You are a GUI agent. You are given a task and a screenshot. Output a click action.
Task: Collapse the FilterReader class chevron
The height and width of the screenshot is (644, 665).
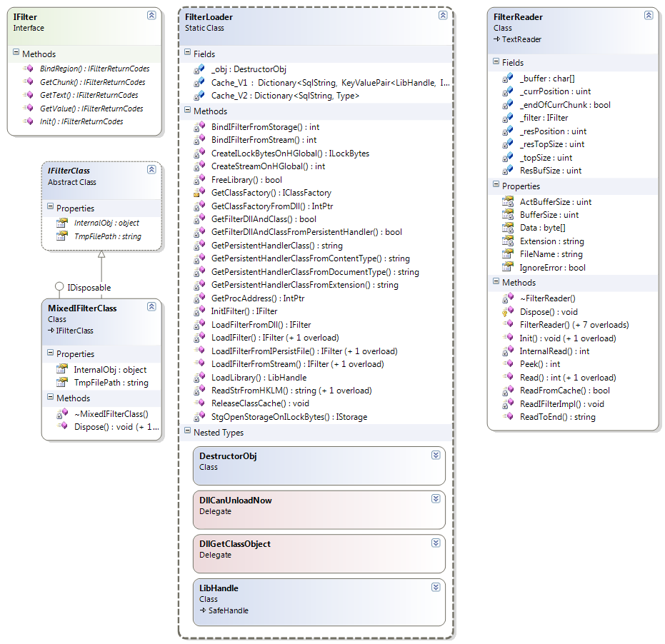point(649,15)
